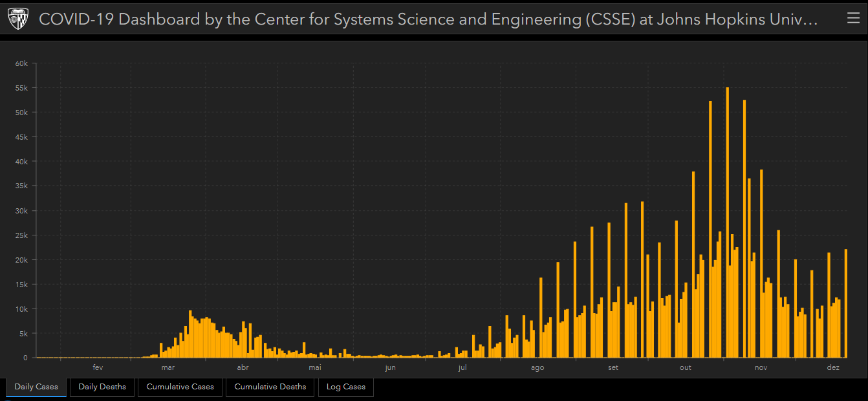Click the 35k y-axis label
This screenshot has height=401, width=868.
point(21,186)
